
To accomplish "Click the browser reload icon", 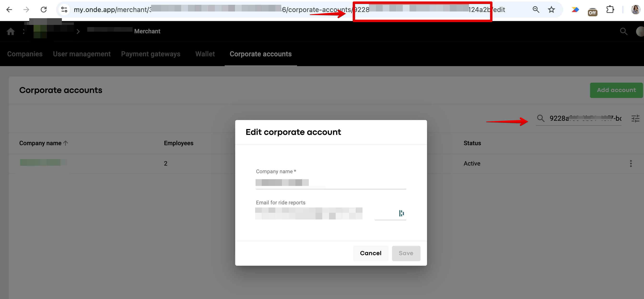I will [44, 10].
